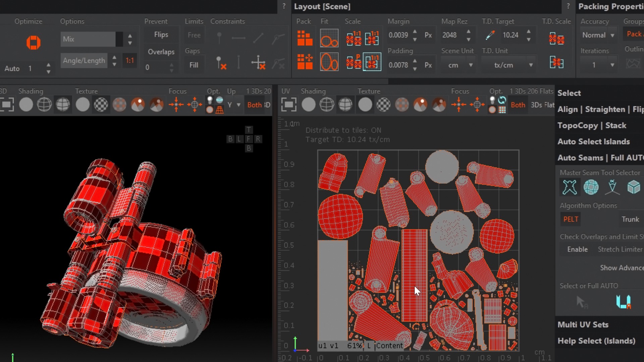Expand the Multi UV Sets section
644x362 pixels.
point(583,324)
